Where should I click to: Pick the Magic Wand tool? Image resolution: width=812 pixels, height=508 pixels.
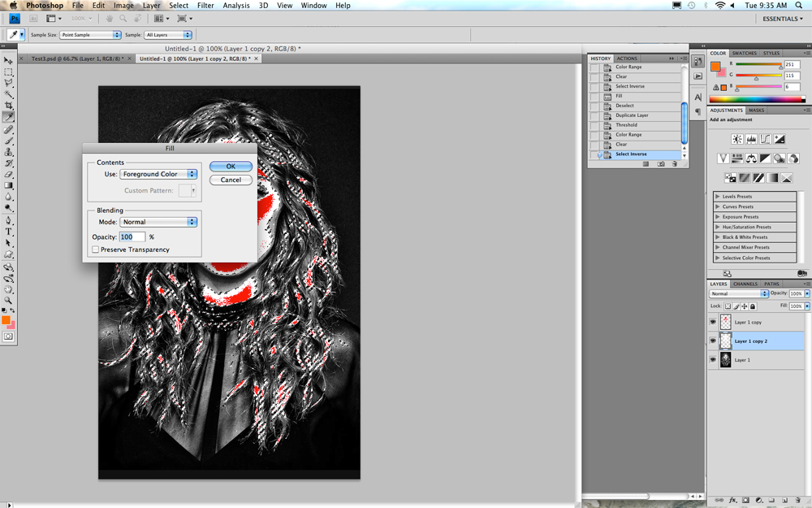(x=8, y=94)
